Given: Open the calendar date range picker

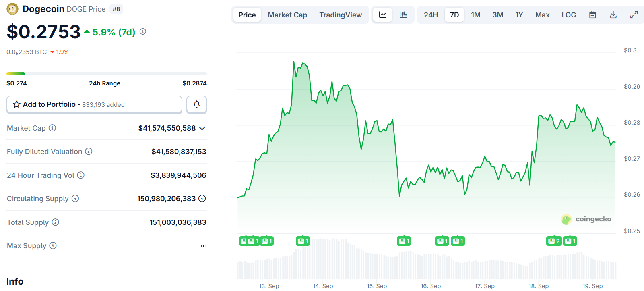Looking at the screenshot, I should 592,15.
